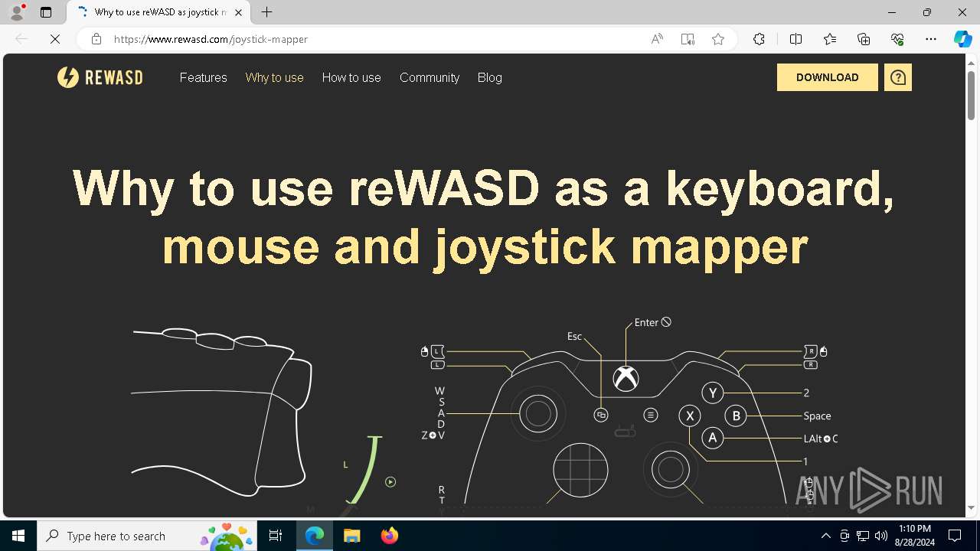
Task: Open the Features menu item
Action: pyautogui.click(x=204, y=77)
